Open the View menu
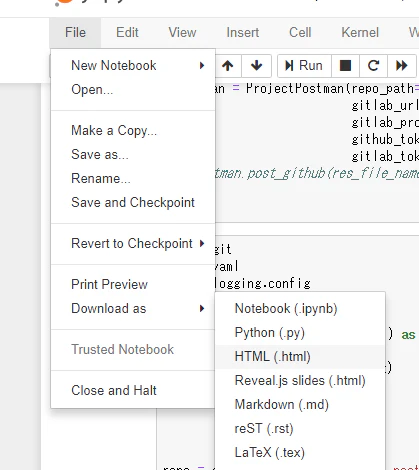Image resolution: width=419 pixels, height=470 pixels. pos(182,33)
